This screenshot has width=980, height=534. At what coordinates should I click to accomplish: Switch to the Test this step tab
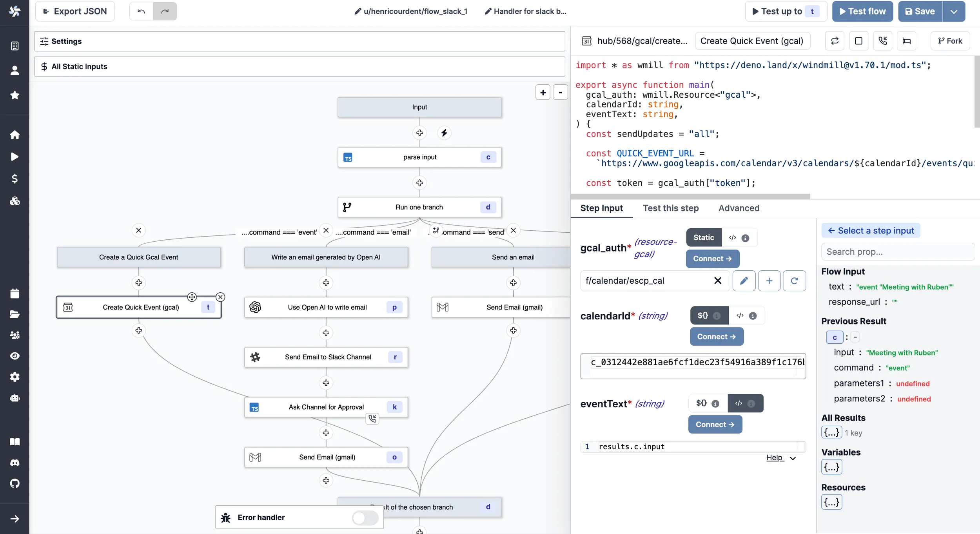pos(670,208)
